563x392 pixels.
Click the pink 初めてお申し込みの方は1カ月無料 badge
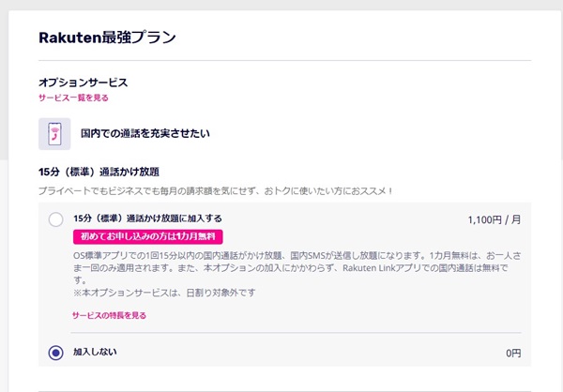click(x=148, y=236)
